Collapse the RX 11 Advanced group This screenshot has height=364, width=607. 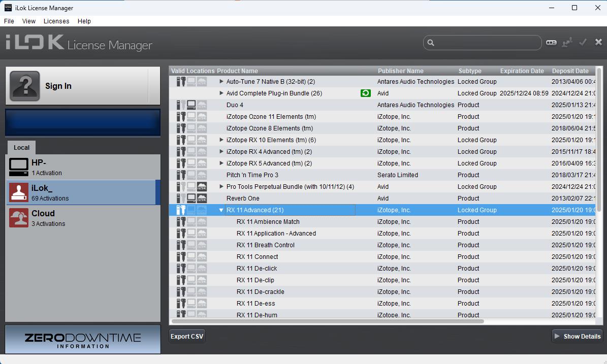(x=221, y=210)
